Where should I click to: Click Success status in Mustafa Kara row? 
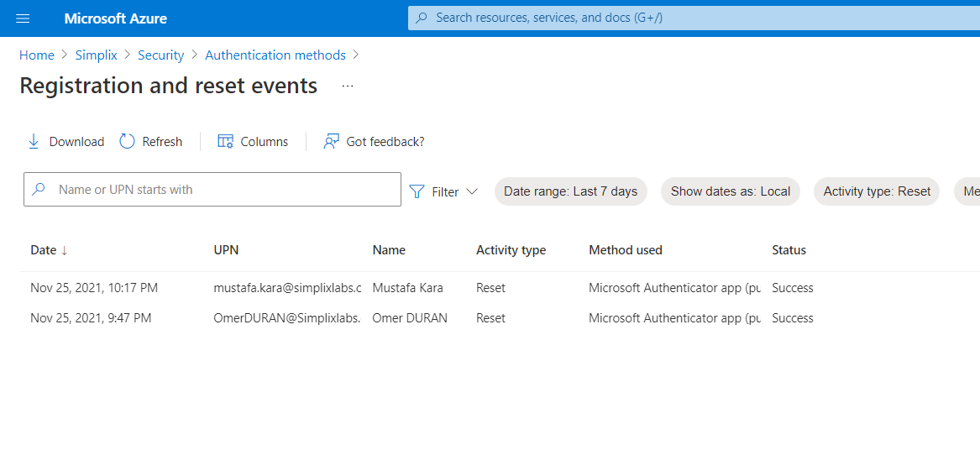click(793, 288)
